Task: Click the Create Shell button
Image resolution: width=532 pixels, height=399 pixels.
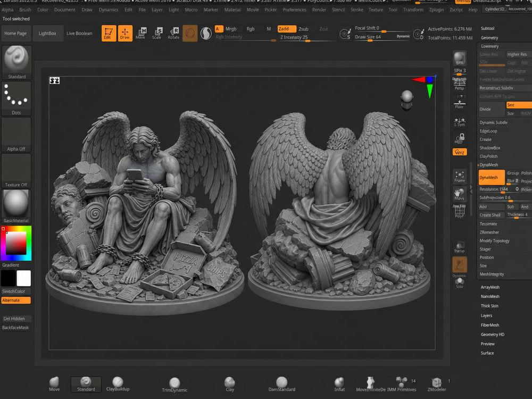Action: (x=491, y=215)
